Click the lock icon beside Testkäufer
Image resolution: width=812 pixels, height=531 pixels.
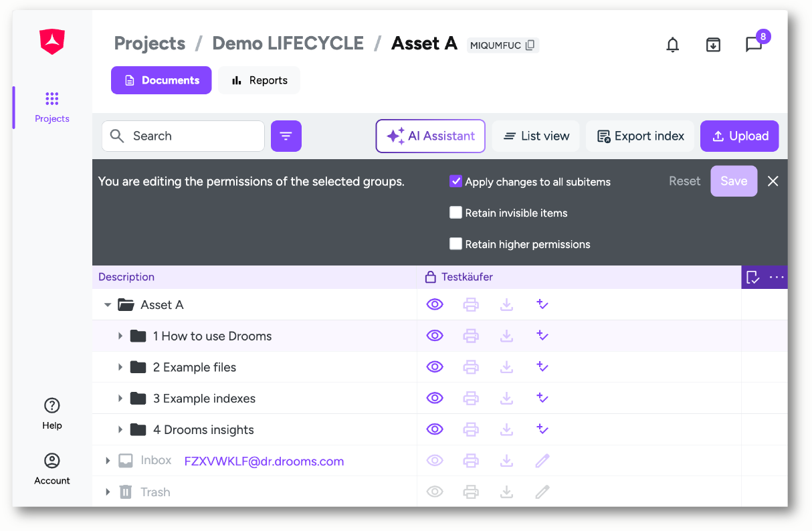(x=431, y=277)
